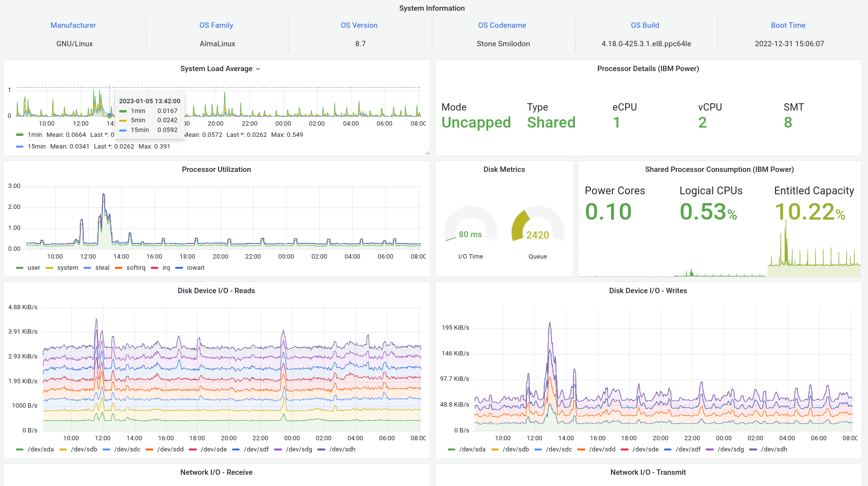
Task: Toggle the iowait series in Processor Utilization legend
Action: [x=196, y=268]
